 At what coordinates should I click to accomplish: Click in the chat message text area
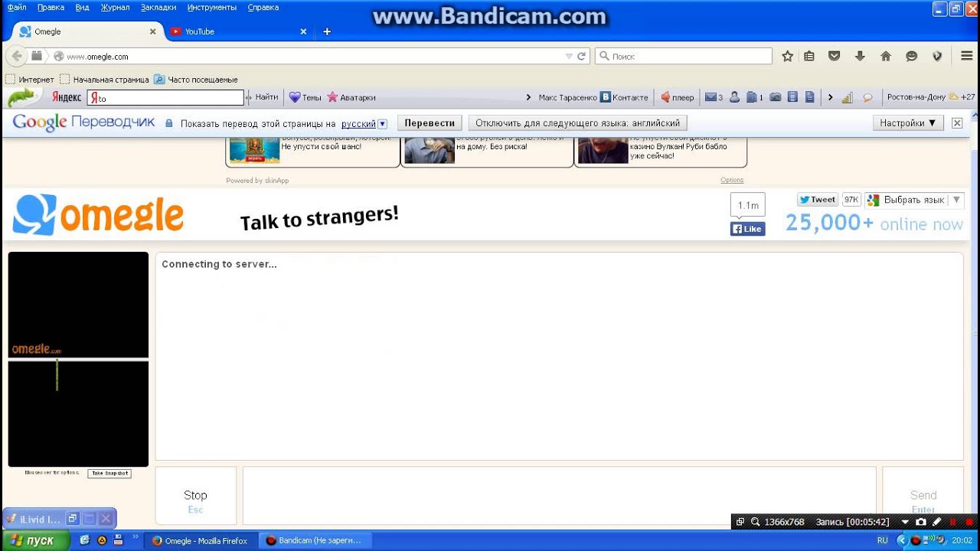coord(559,496)
